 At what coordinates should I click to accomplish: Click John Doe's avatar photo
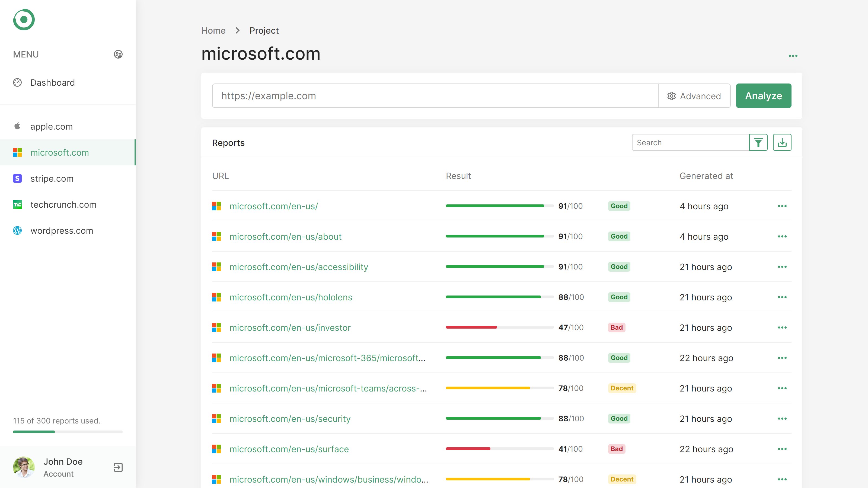[x=24, y=467]
